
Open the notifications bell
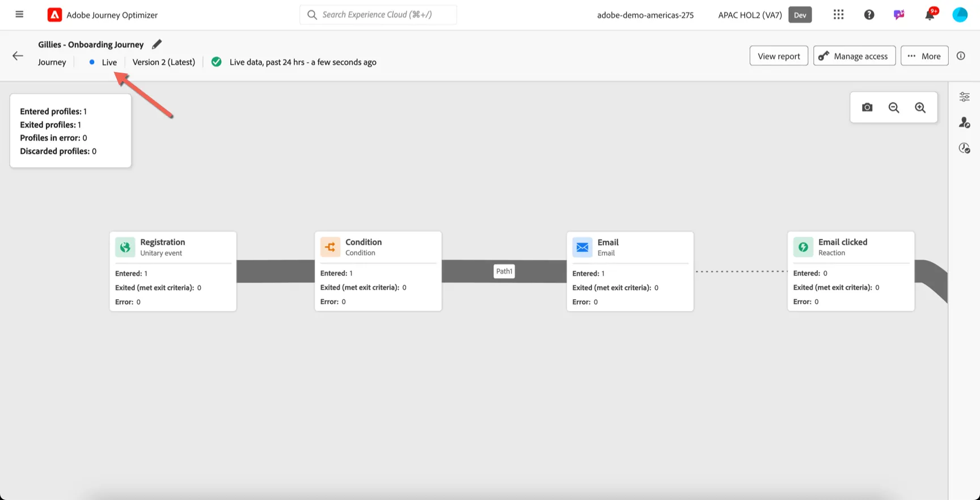click(930, 15)
